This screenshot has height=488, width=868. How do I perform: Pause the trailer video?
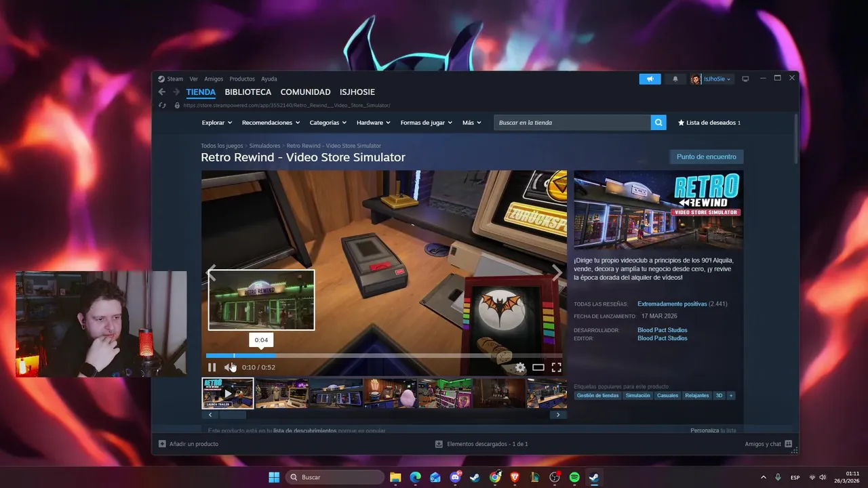[212, 367]
